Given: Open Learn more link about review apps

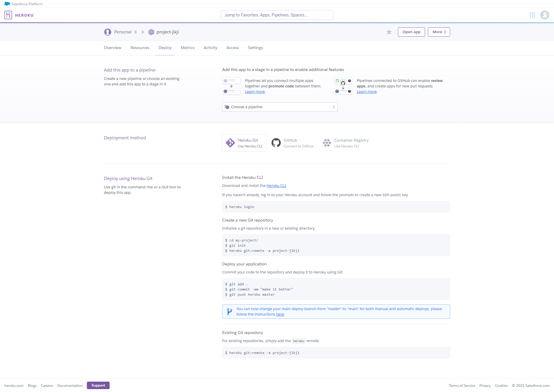Looking at the screenshot, I should coord(367,92).
